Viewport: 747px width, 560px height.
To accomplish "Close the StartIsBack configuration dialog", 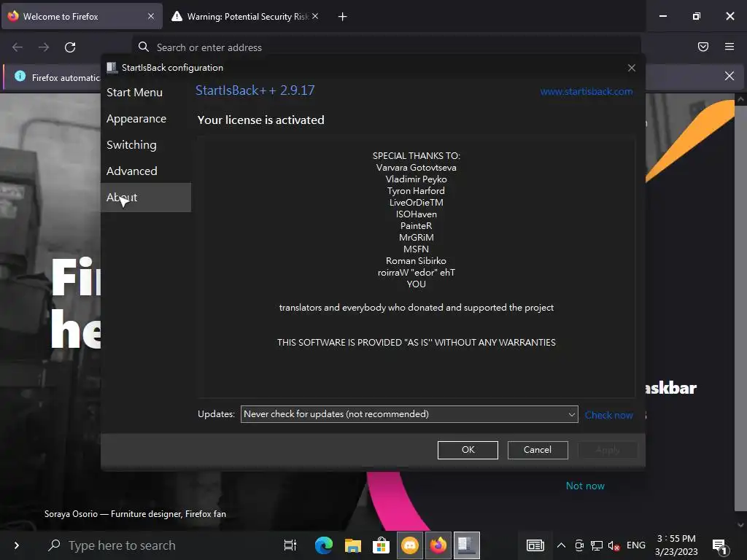I will tap(632, 68).
